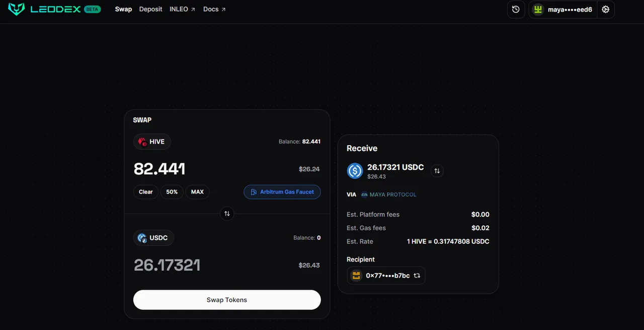Open recipient address 0x77••••b7bc selector
644x330 pixels.
point(386,276)
